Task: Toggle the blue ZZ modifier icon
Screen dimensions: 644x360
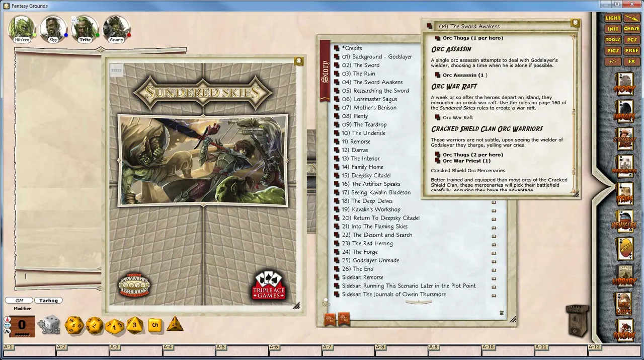Action: [x=7, y=326]
